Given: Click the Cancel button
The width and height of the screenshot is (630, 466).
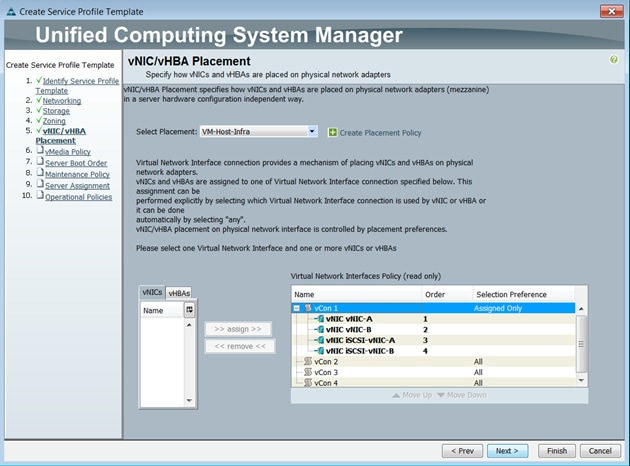Looking at the screenshot, I should click(x=600, y=451).
